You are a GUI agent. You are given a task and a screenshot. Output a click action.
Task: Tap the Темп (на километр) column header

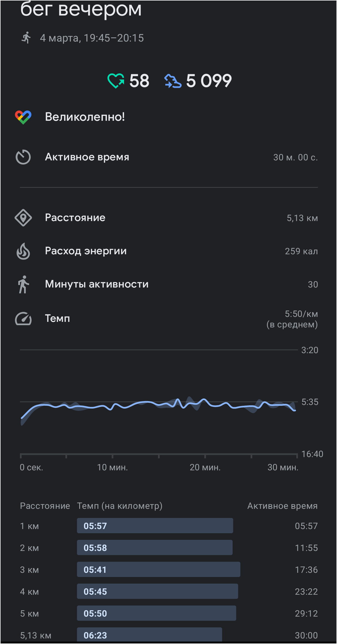[x=120, y=506]
